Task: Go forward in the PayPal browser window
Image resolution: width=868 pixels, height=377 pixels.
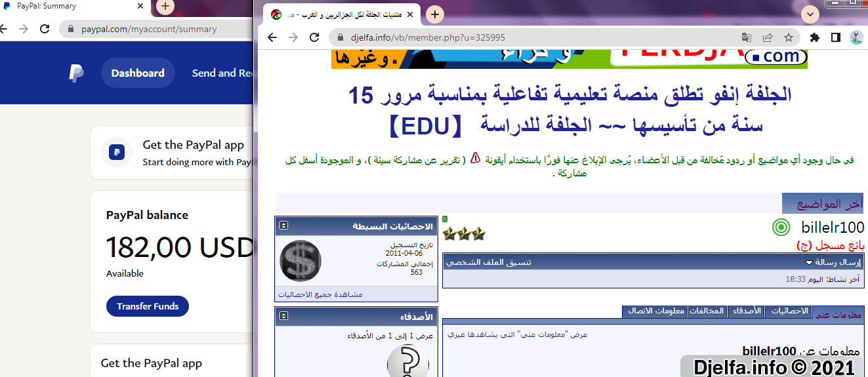Action: tap(24, 29)
